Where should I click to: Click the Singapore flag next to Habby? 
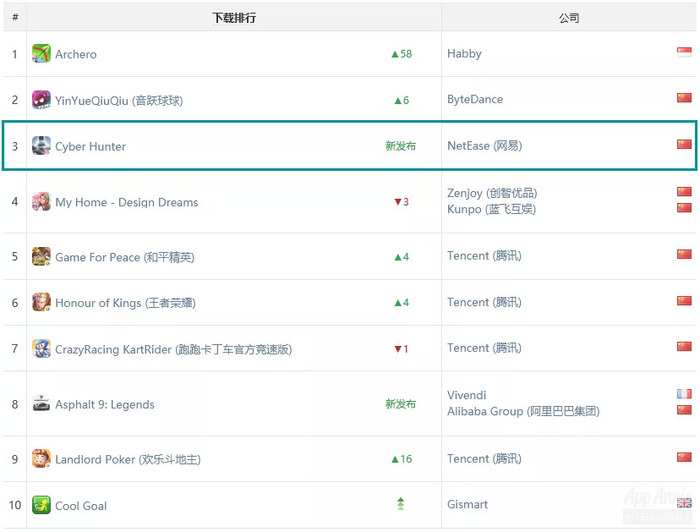[684, 52]
